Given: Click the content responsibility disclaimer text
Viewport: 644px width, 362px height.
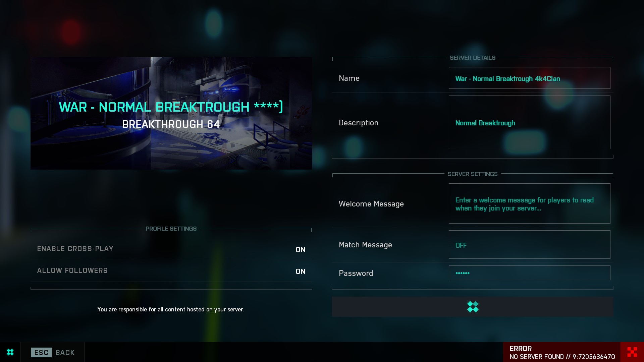Looking at the screenshot, I should click(x=171, y=309).
